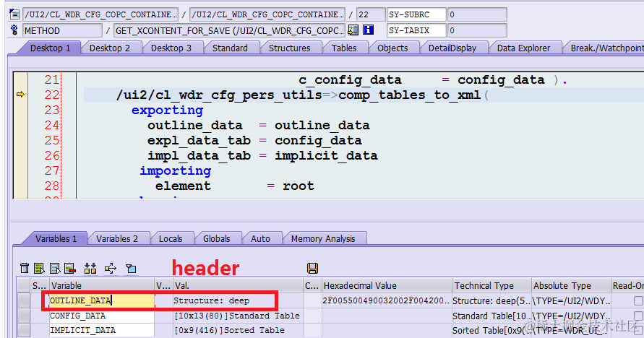
Task: Click the second /UI2/CL_WDR_CFG_COPC_CONTAINE field
Action: click(x=267, y=14)
